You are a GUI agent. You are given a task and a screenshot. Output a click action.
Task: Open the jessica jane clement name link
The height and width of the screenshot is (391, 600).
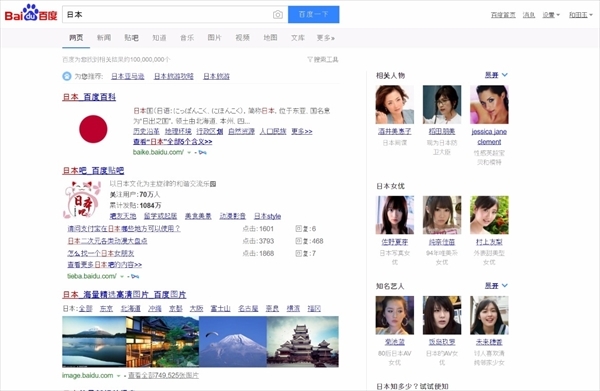click(489, 137)
